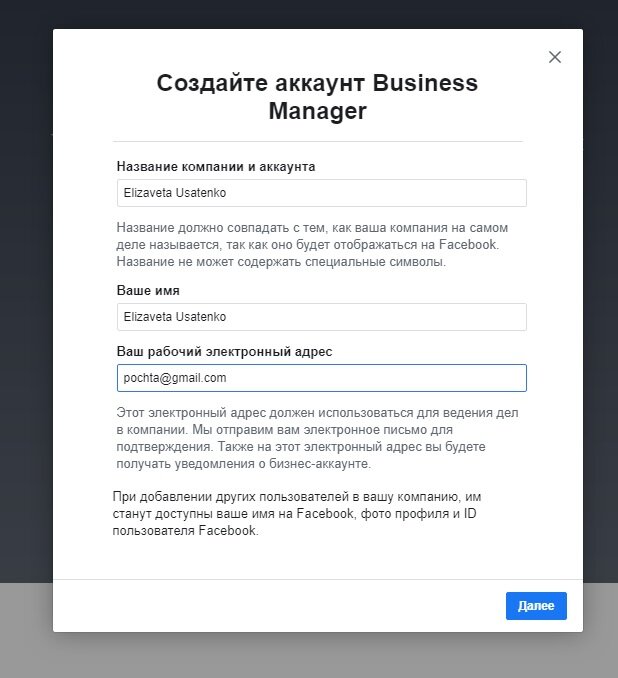618x678 pixels.
Task: Click the notice starting При добавлении других пользователей
Action: click(297, 513)
